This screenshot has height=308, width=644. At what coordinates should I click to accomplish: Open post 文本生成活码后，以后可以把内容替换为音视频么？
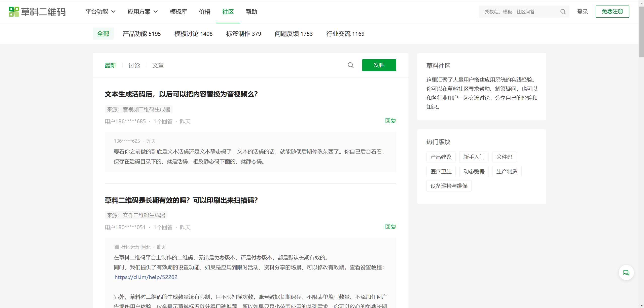pyautogui.click(x=181, y=94)
